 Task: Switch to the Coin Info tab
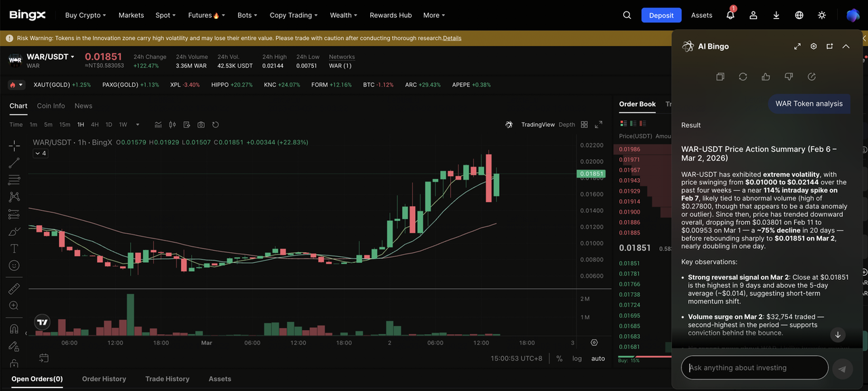click(51, 106)
